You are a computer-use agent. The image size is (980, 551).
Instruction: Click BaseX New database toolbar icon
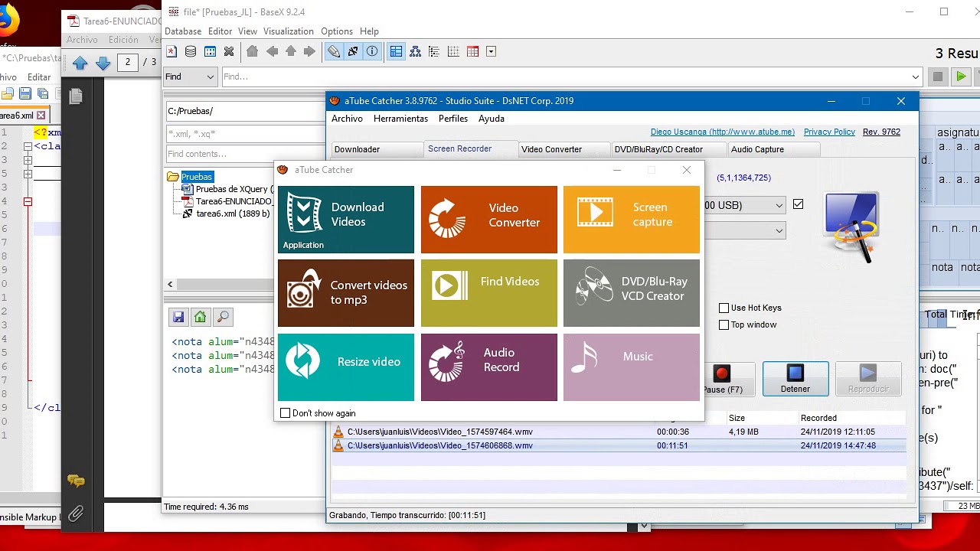[x=171, y=51]
